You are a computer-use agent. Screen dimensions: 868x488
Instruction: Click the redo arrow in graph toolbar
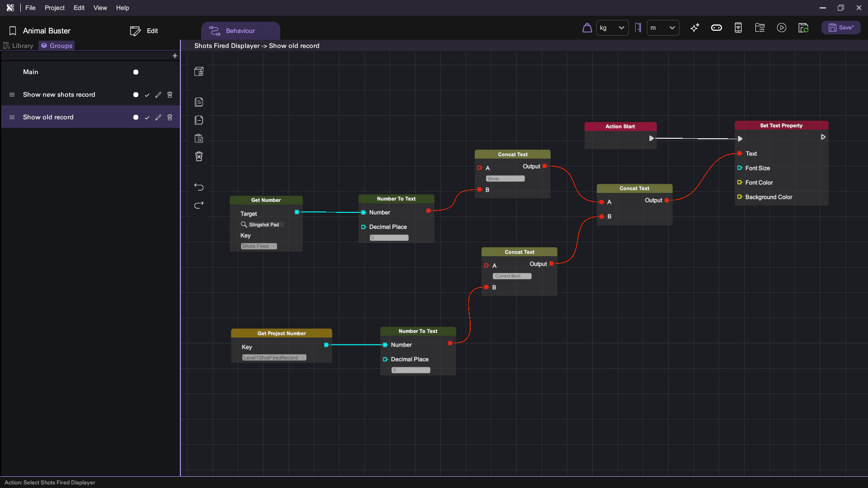(x=199, y=205)
